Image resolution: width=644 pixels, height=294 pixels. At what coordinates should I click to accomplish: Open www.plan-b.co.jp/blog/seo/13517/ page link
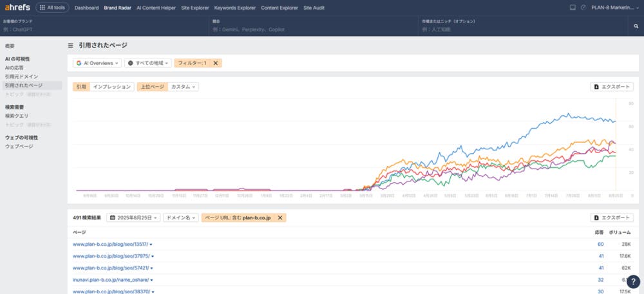111,244
